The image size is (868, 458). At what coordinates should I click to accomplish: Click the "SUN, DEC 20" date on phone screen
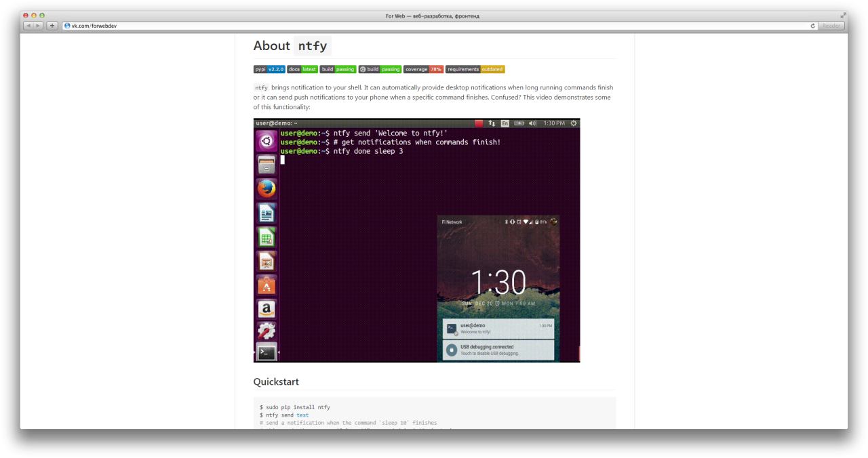point(477,304)
